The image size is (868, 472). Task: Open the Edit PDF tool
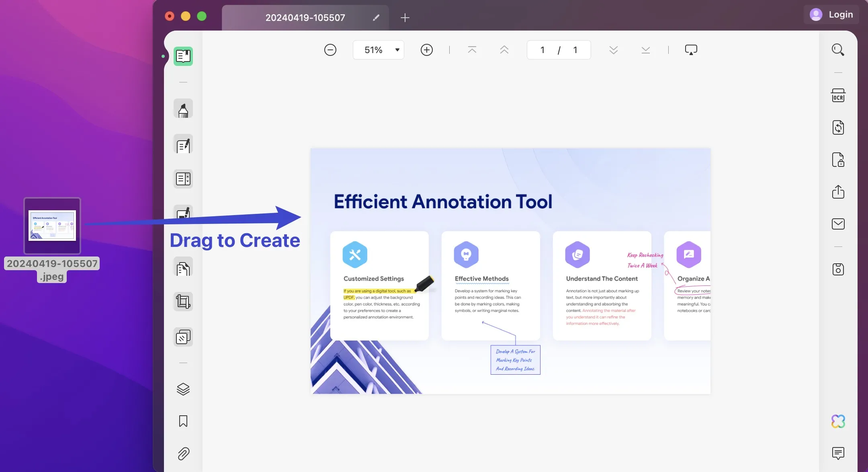pyautogui.click(x=183, y=144)
